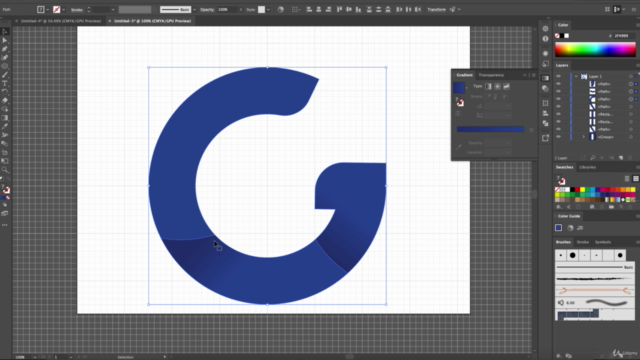640x360 pixels.
Task: Click Create New Layer icon in Layers panel
Action: click(621, 158)
